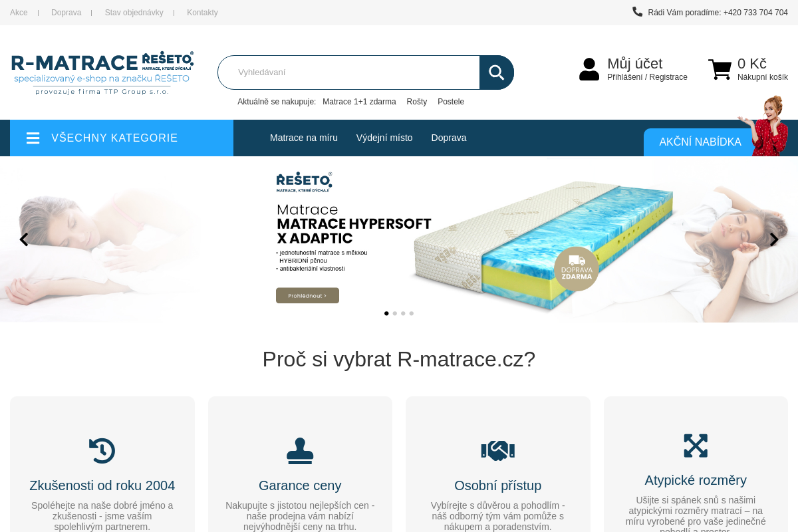Go to previous slide with left arrow
This screenshot has height=532, width=798.
(24, 239)
